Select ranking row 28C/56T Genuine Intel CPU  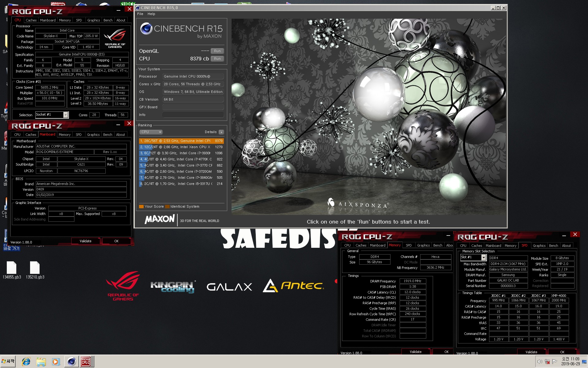[181, 141]
